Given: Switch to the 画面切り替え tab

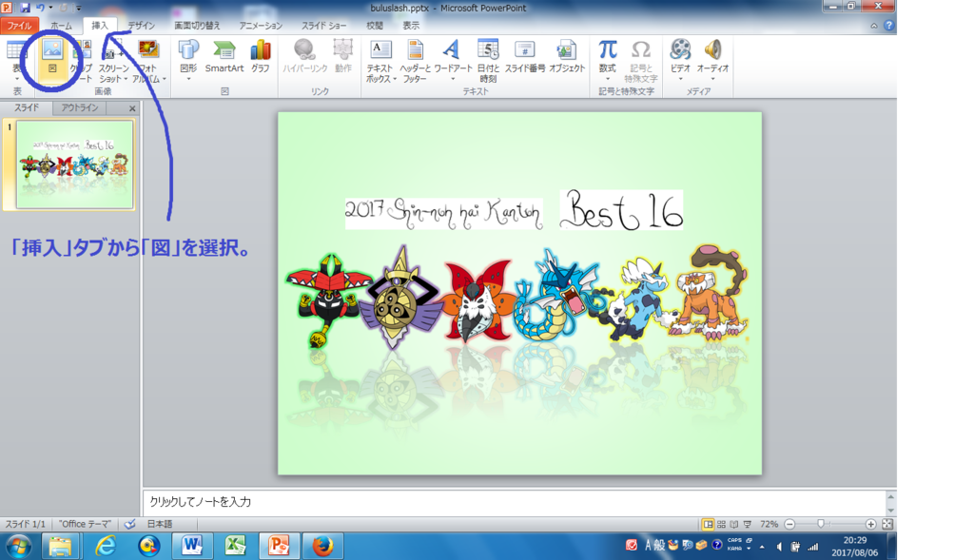Looking at the screenshot, I should pos(197,26).
